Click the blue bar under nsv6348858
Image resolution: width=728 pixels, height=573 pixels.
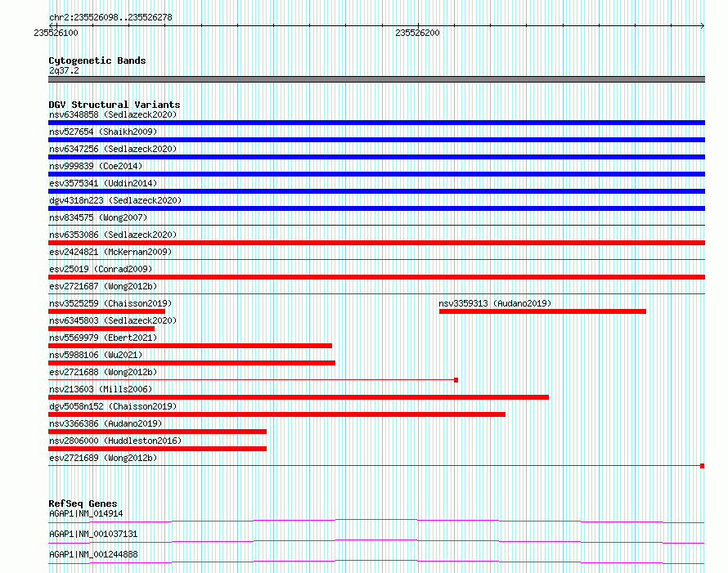click(x=376, y=123)
